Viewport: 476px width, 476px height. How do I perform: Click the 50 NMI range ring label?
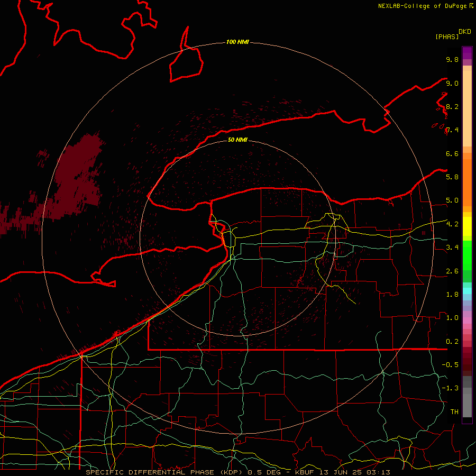[x=237, y=140]
